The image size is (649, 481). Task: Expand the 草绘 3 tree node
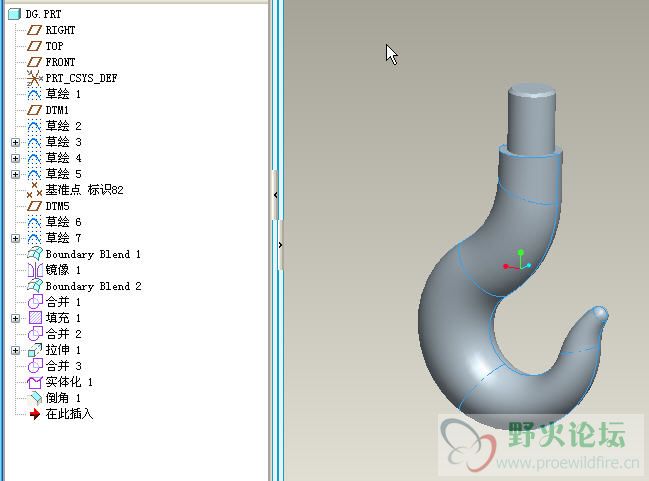tap(15, 142)
